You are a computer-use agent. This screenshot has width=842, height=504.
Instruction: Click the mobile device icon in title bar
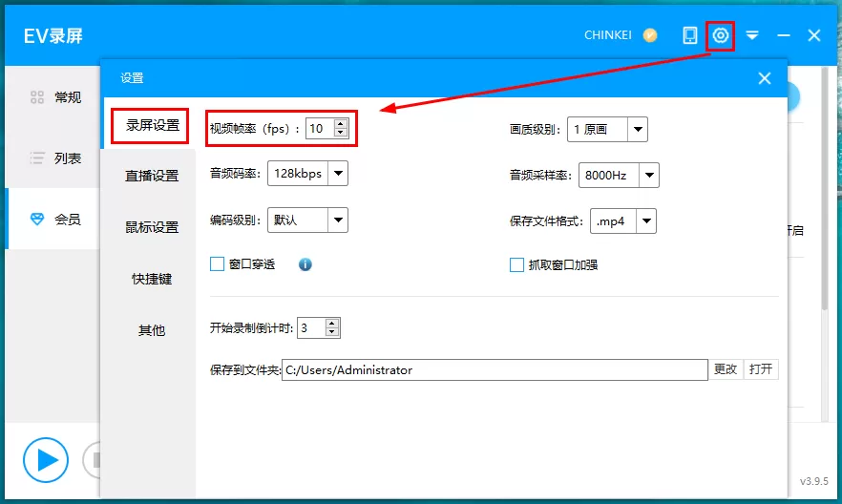689,36
